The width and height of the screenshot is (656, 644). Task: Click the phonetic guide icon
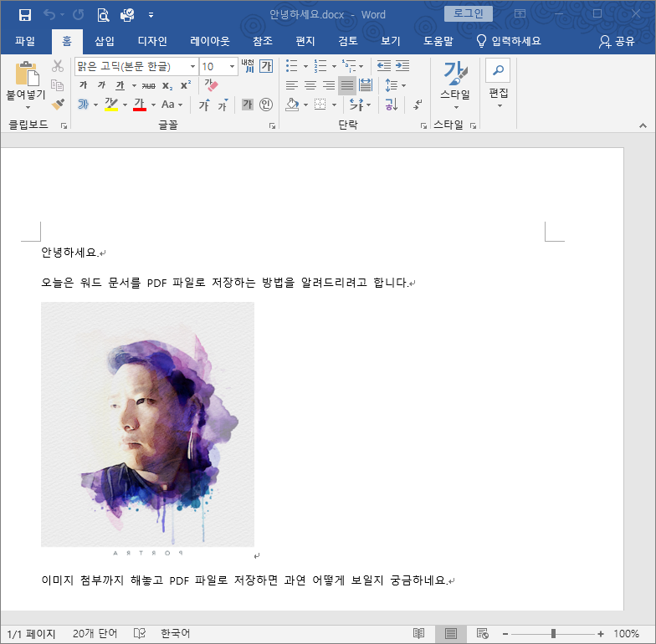pos(248,65)
